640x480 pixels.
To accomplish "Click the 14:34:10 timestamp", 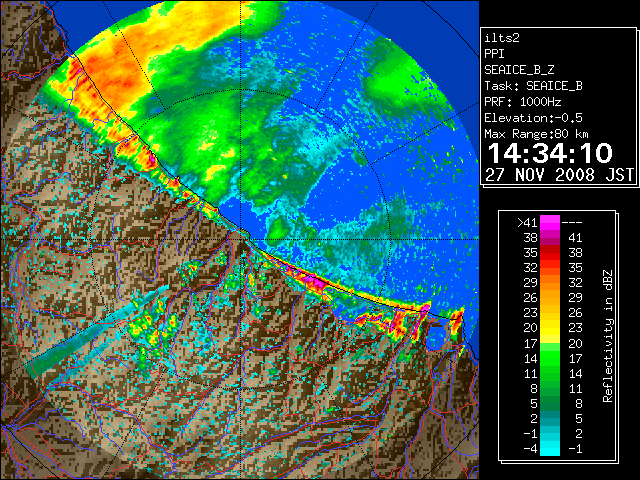I will [550, 153].
